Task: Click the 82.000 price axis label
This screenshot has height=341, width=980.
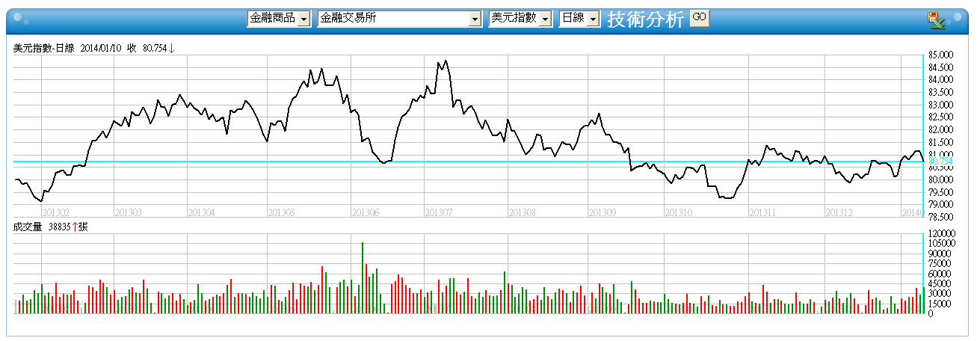Action: (940, 129)
